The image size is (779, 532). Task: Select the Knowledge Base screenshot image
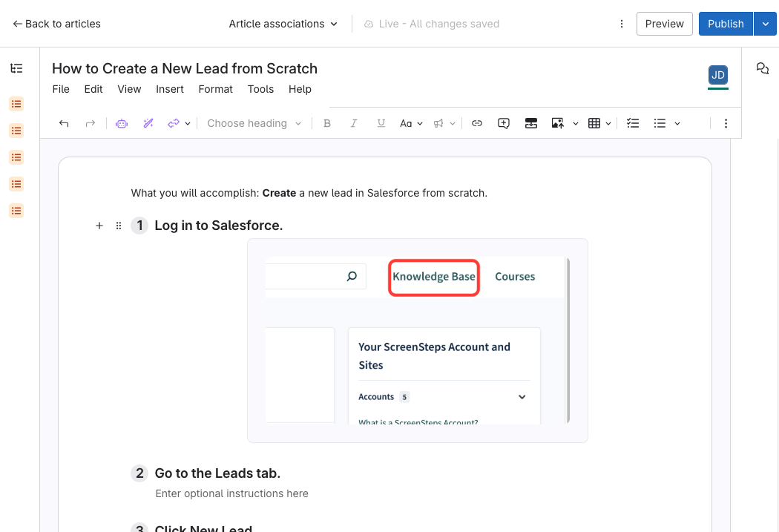pyautogui.click(x=417, y=341)
